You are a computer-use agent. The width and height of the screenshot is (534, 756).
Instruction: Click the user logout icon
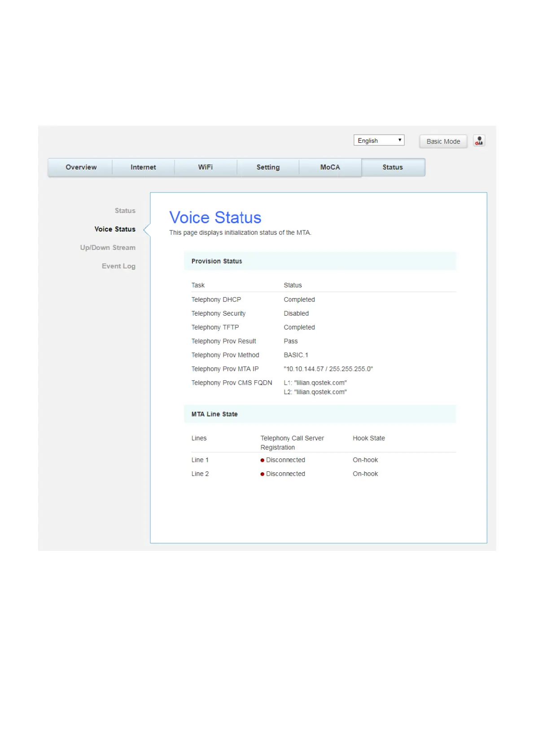click(479, 141)
